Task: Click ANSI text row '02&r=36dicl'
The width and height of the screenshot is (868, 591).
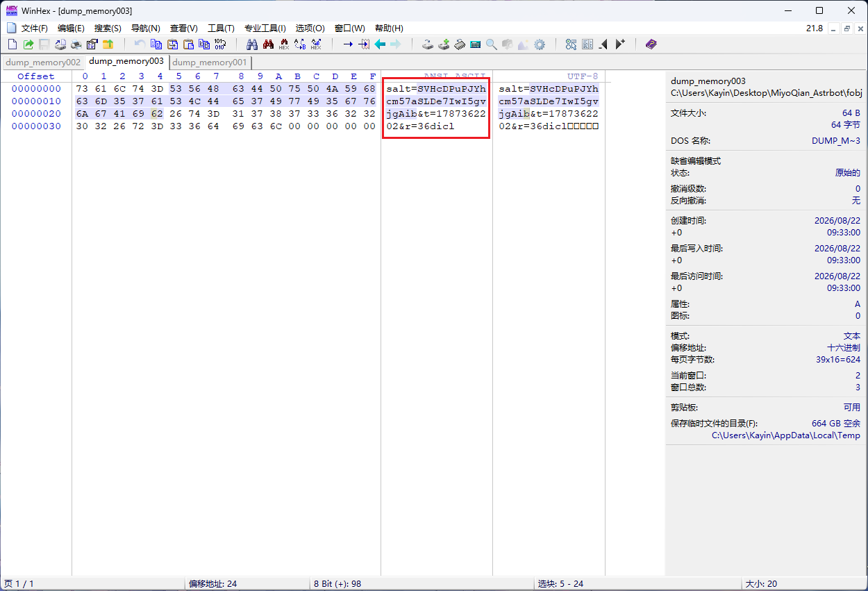Action: (x=420, y=126)
